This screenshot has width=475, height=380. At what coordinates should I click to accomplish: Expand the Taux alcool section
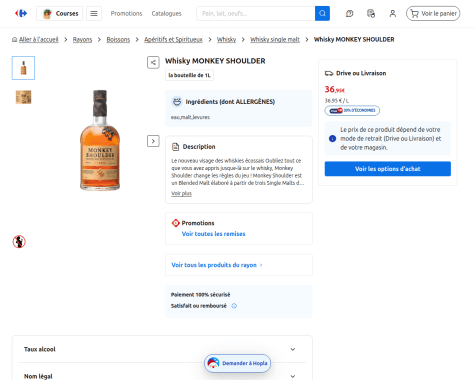[162, 349]
